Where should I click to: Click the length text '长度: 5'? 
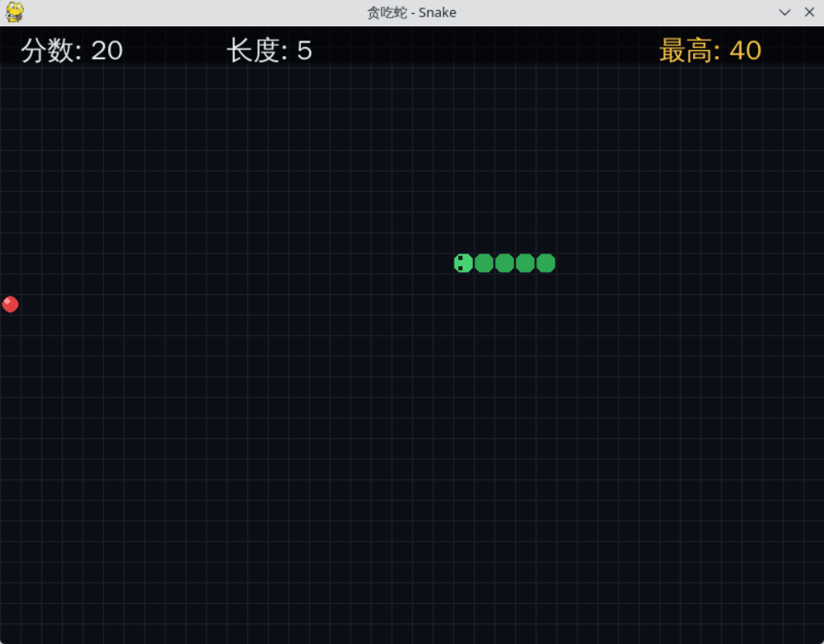[269, 51]
